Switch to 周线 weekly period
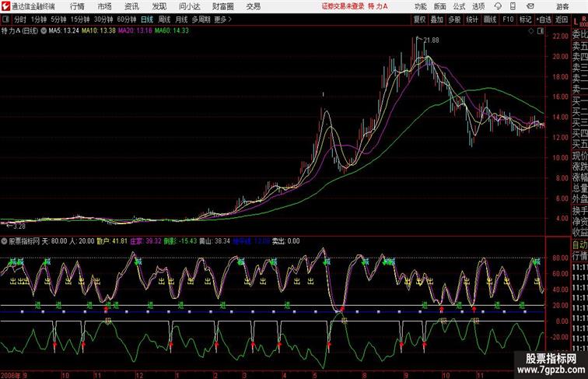Image resolution: width=588 pixels, height=379 pixels. click(x=164, y=19)
